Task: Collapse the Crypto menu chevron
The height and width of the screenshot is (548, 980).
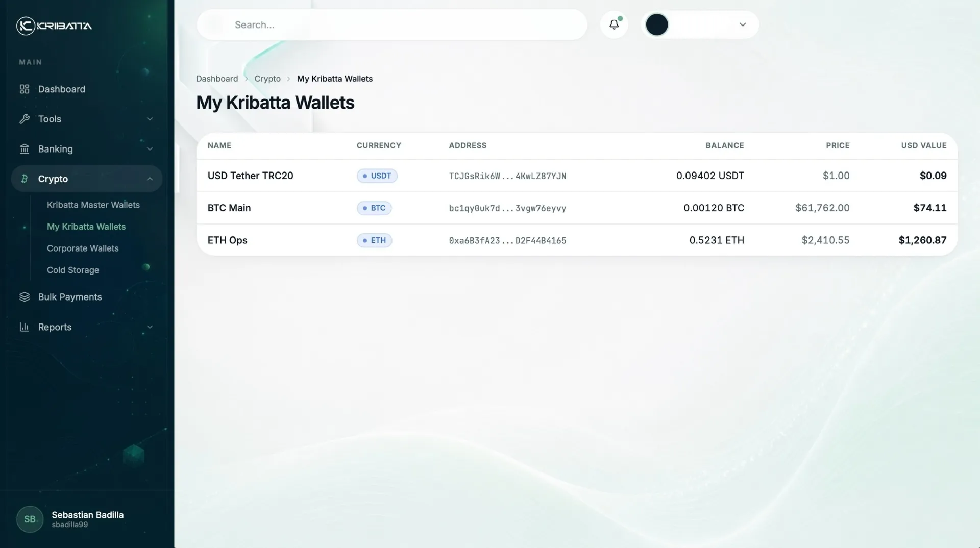Action: 150,179
